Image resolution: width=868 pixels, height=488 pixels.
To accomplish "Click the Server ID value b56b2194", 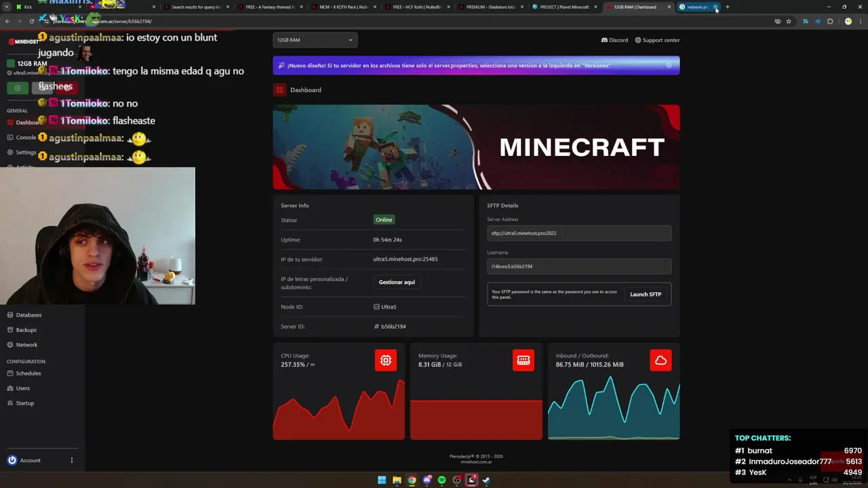I will [x=390, y=327].
